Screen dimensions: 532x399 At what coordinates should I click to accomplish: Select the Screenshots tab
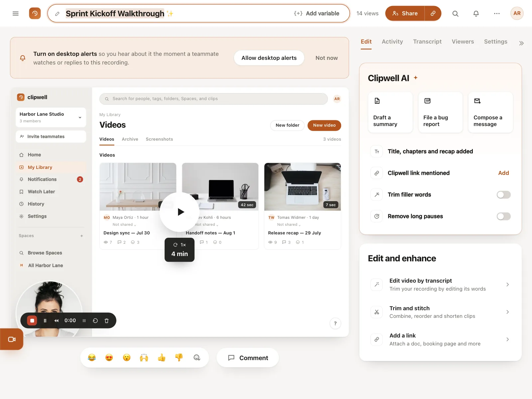(x=159, y=139)
